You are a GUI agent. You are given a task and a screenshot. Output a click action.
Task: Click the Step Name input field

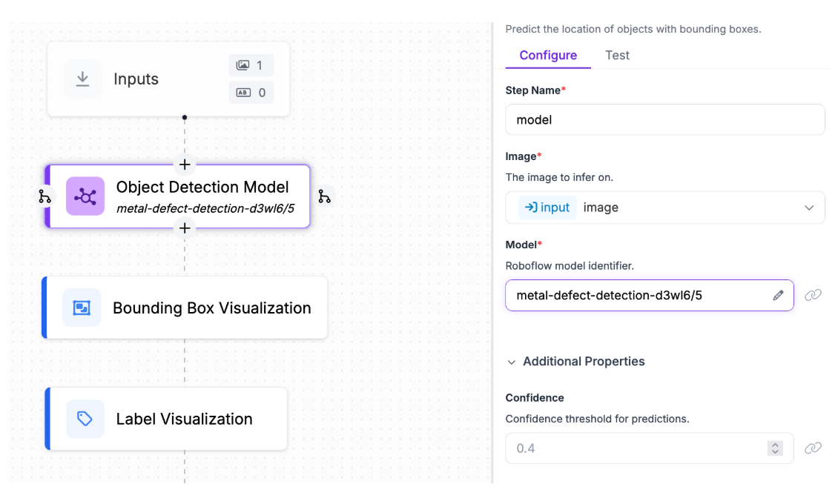[x=664, y=119]
